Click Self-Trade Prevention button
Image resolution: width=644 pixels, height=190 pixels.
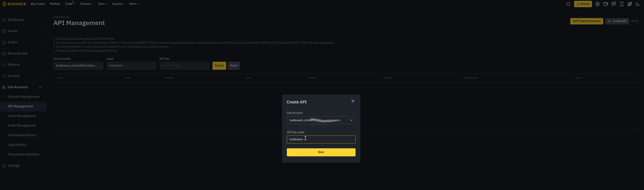tap(587, 21)
